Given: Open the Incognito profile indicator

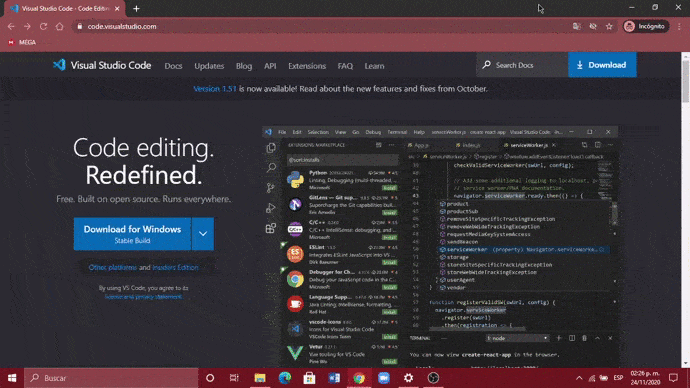Looking at the screenshot, I should click(x=645, y=26).
